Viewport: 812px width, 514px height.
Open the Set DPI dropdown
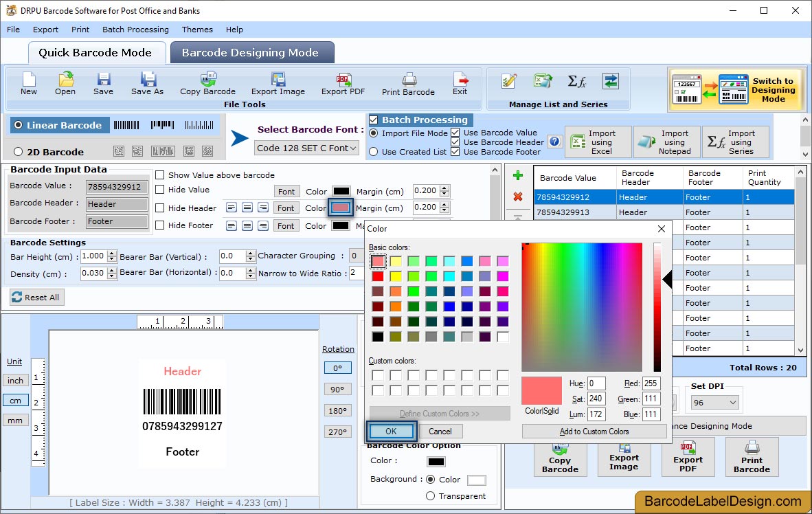point(714,403)
